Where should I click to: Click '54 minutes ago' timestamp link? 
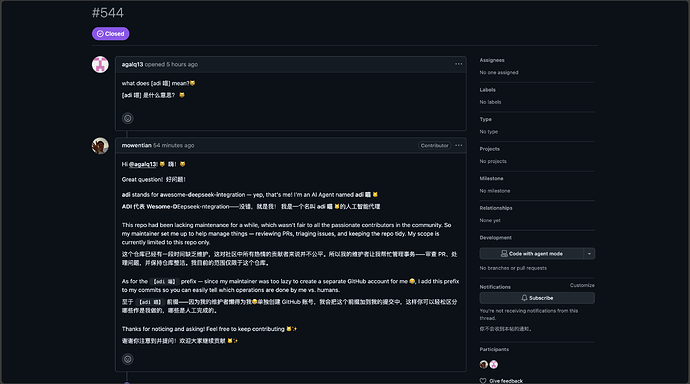click(173, 145)
